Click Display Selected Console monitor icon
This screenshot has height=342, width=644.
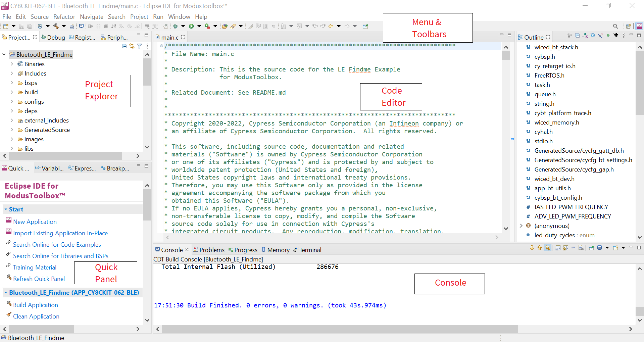coord(600,248)
